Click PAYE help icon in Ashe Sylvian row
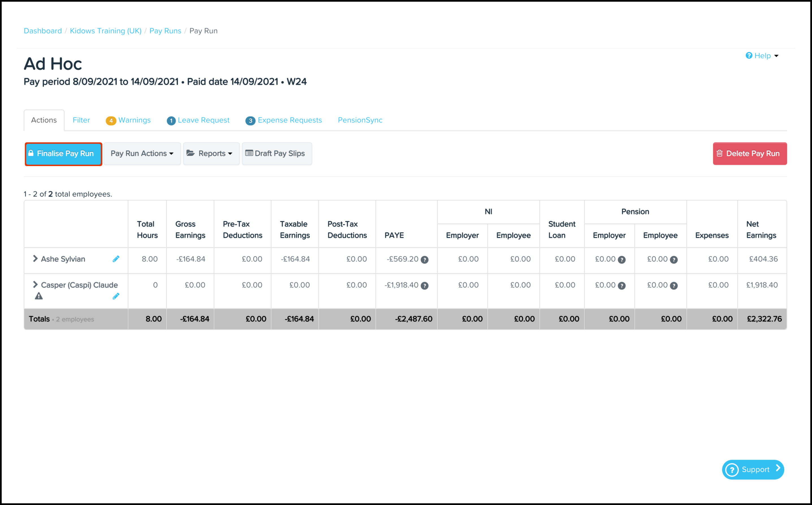 pos(424,260)
